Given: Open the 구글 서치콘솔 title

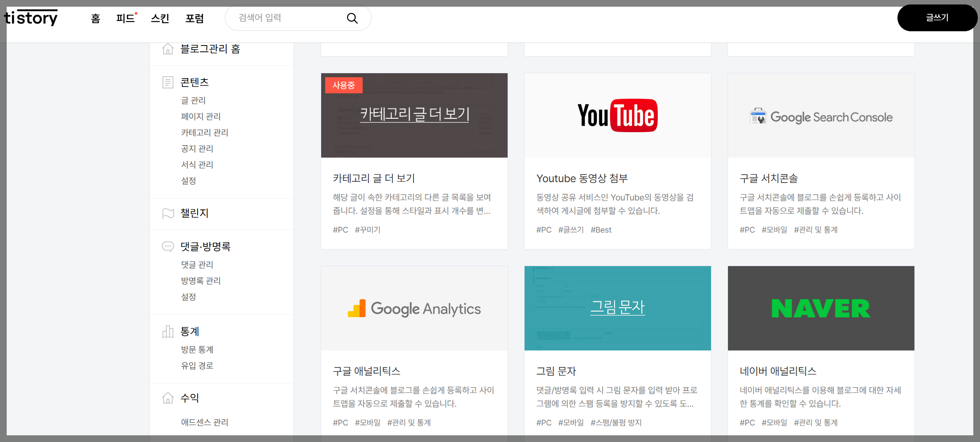Looking at the screenshot, I should (x=769, y=179).
